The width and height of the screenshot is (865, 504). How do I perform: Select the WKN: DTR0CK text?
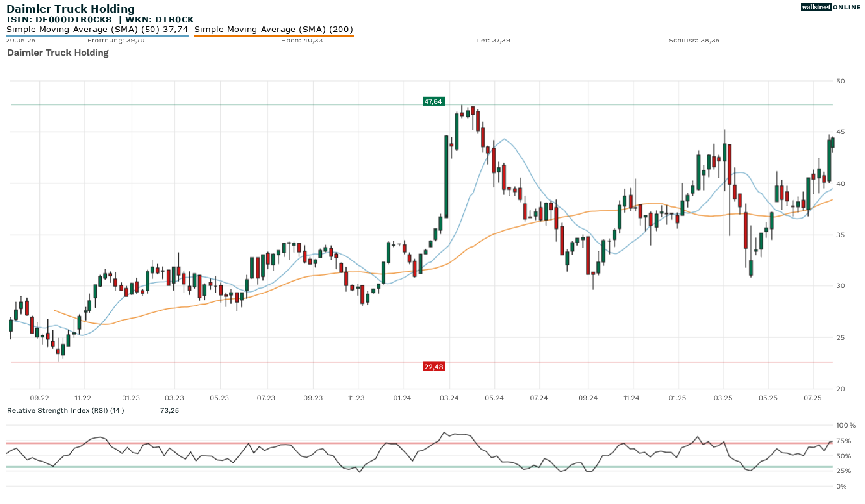pos(160,19)
